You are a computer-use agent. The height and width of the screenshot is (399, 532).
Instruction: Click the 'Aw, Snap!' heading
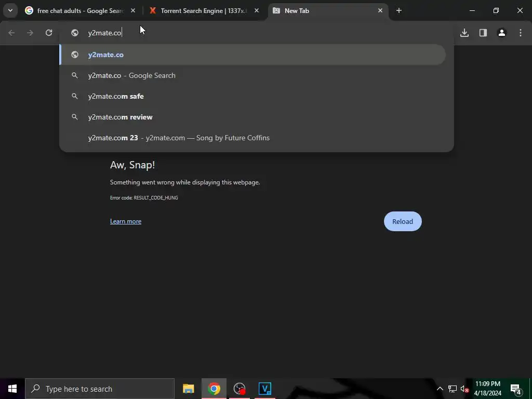[132, 165]
